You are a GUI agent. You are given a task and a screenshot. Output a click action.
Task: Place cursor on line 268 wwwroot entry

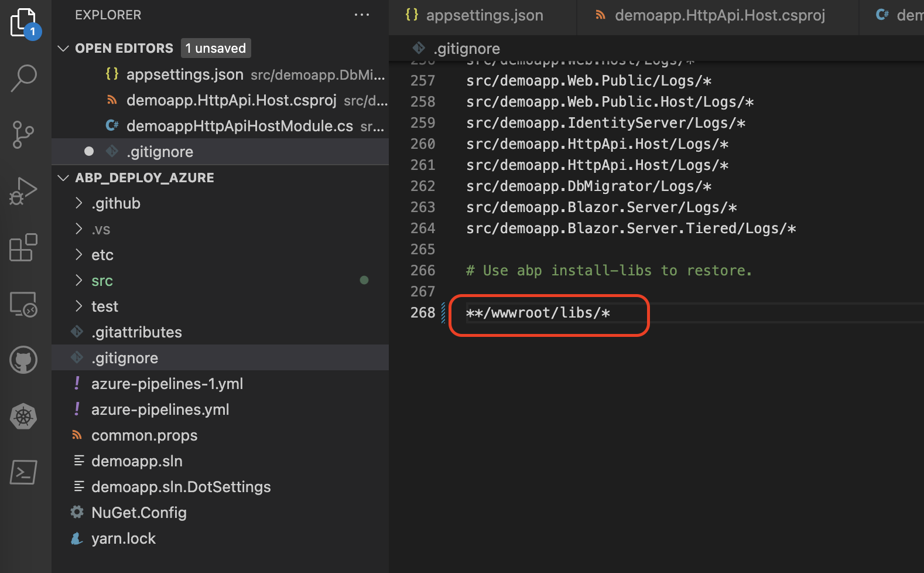click(538, 313)
